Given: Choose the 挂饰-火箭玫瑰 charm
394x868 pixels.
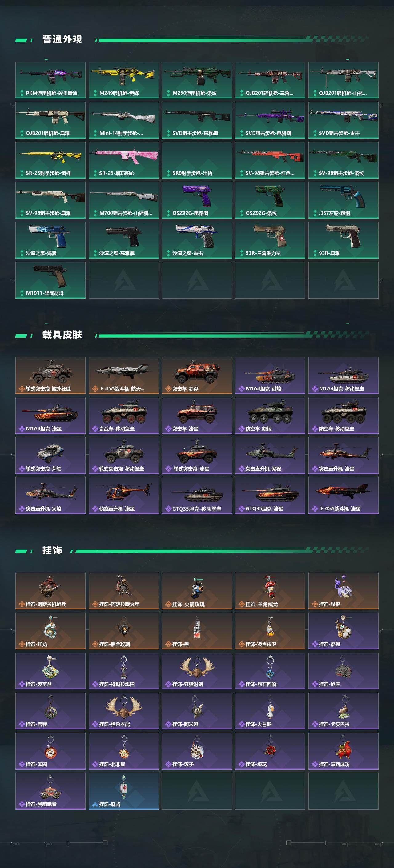Looking at the screenshot, I should click(197, 591).
